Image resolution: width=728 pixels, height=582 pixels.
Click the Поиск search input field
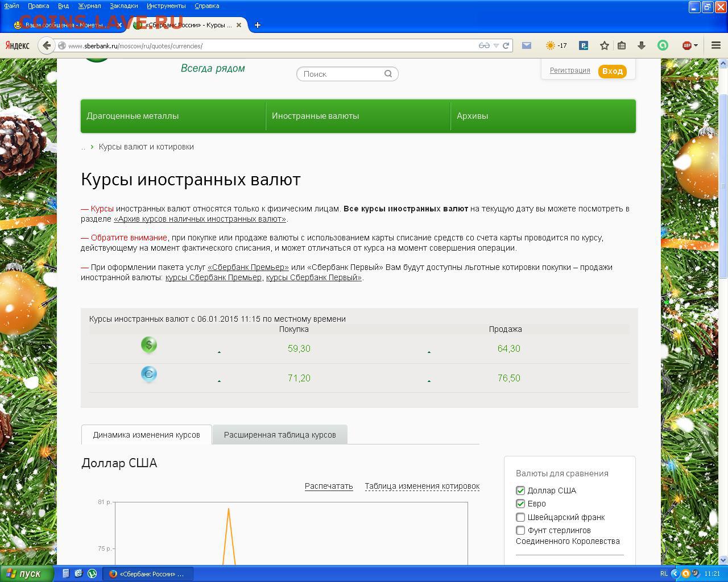[x=347, y=73]
